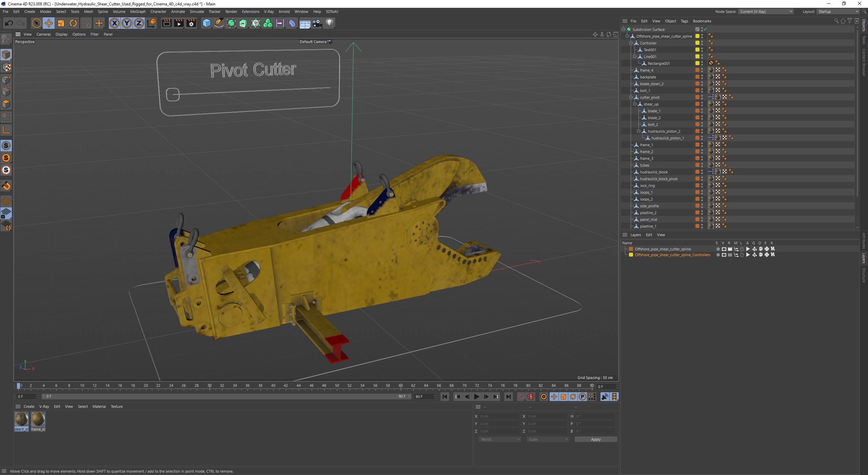Open the material manager Texture menu
Screen dimensions: 868x475
(117, 406)
